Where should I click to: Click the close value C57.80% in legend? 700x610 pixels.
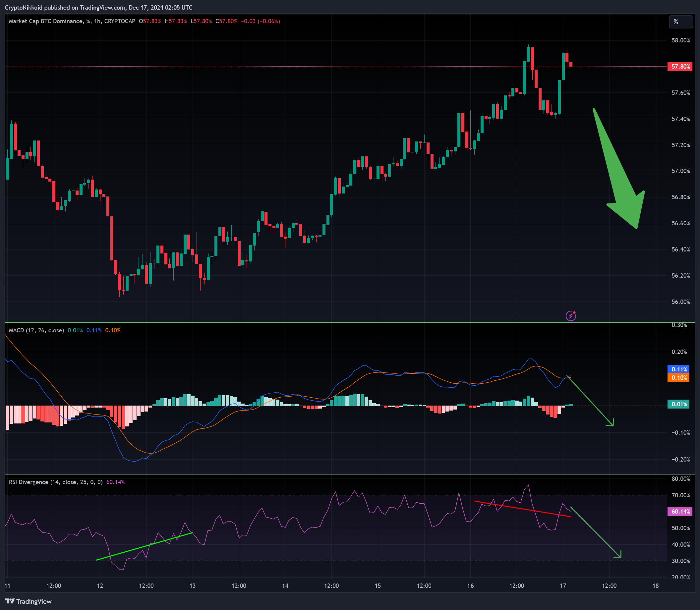[226, 21]
